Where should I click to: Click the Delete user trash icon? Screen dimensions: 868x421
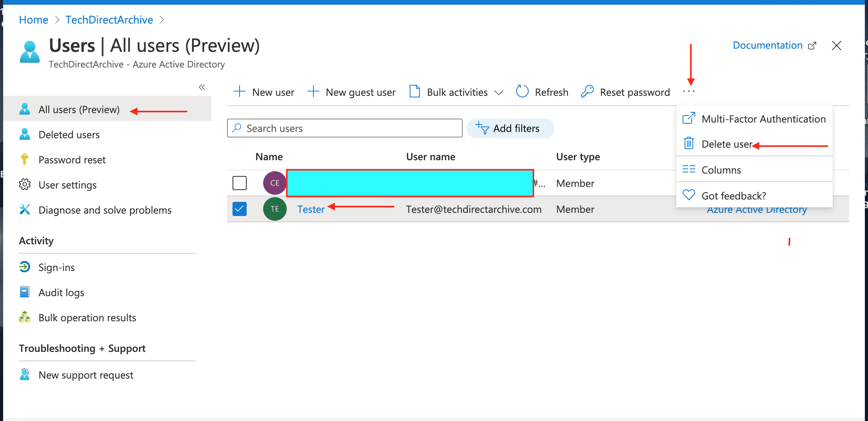click(x=689, y=144)
